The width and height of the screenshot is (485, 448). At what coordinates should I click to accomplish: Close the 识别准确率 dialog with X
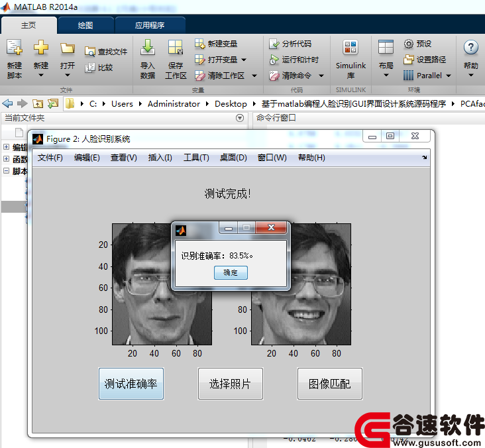[271, 227]
